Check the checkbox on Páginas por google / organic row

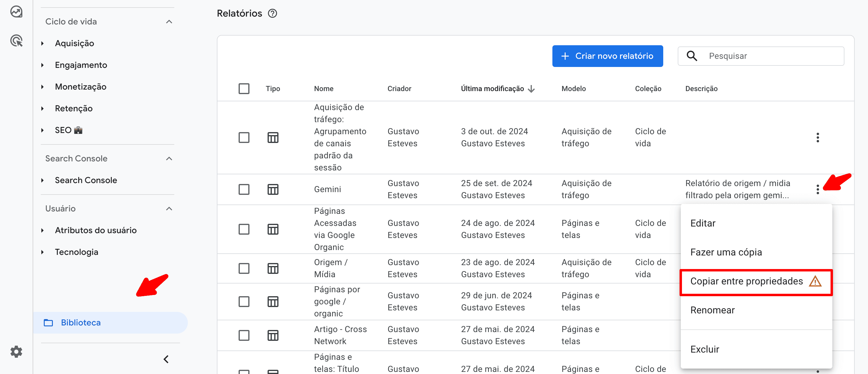pos(244,301)
